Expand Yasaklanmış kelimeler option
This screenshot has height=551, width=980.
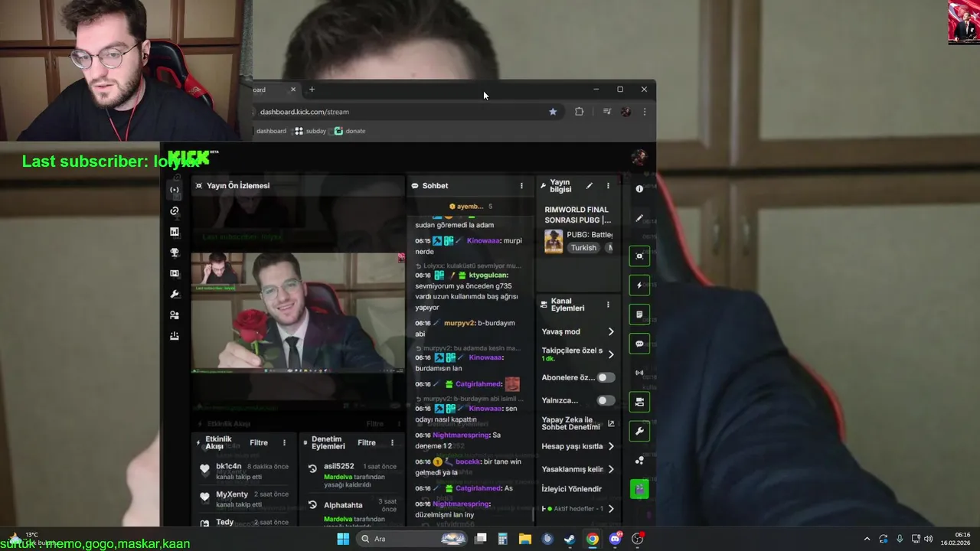click(x=611, y=469)
